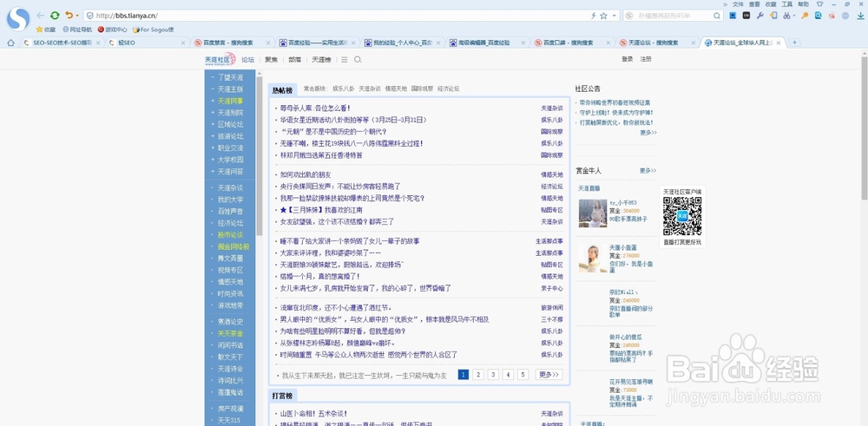Image resolution: width=868 pixels, height=426 pixels.
Task: Open the address bar history dropdown arrow
Action: click(x=614, y=16)
